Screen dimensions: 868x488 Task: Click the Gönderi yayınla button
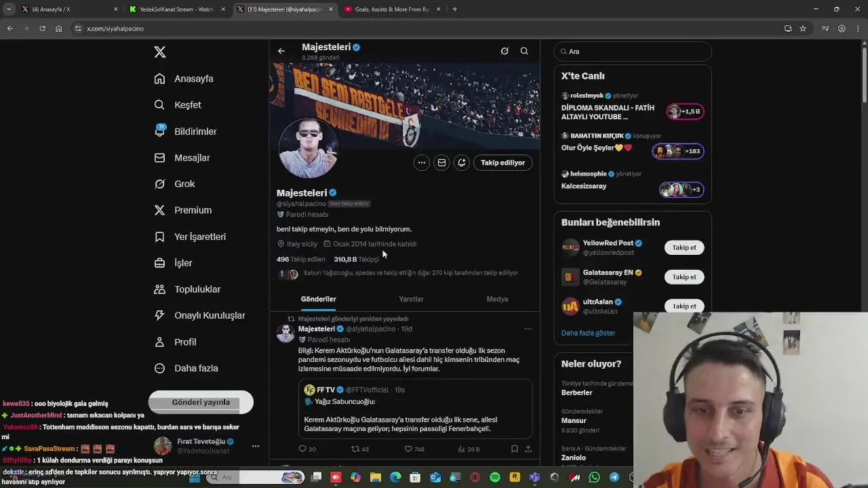[x=201, y=402]
